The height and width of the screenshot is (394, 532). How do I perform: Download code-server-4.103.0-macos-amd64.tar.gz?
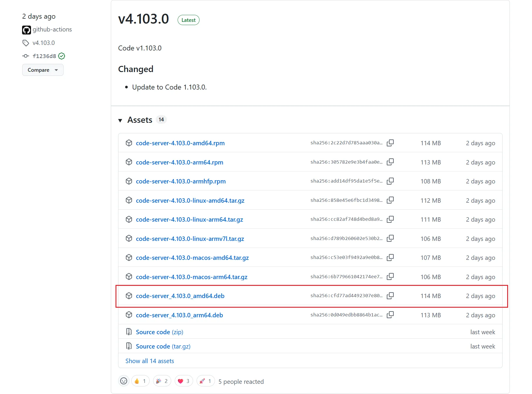(192, 258)
